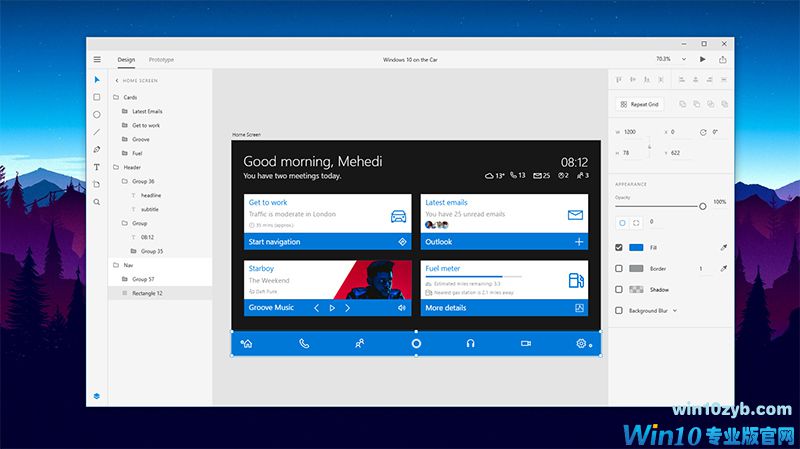This screenshot has width=800, height=449.
Task: Click the Start navigation bar on the artboard
Action: pyautogui.click(x=328, y=242)
